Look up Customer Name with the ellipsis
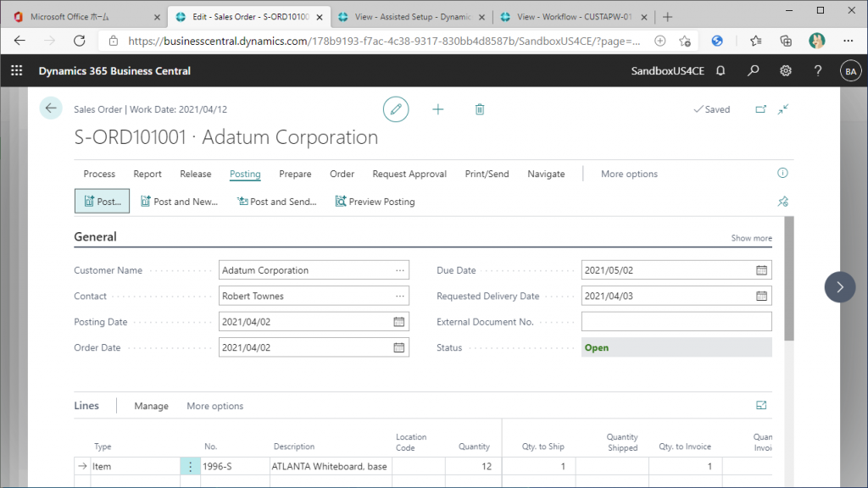The image size is (868, 488). click(400, 270)
